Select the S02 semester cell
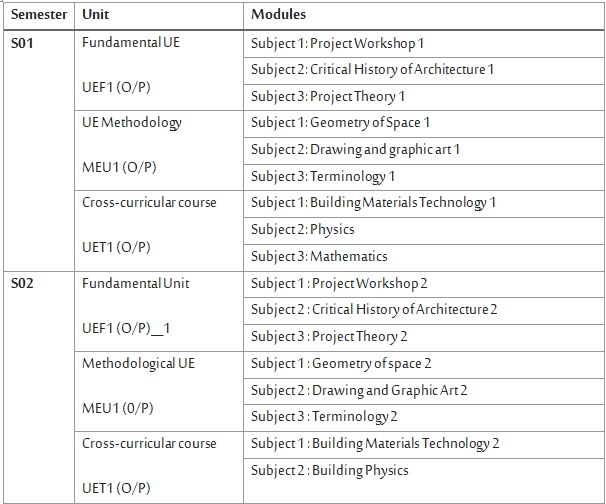The height and width of the screenshot is (504, 606). 22,283
